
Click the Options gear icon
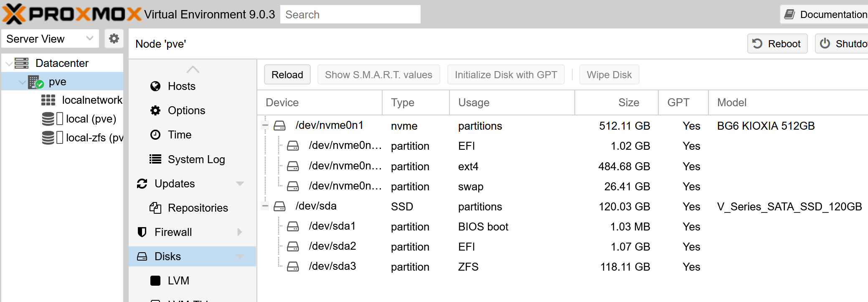155,110
